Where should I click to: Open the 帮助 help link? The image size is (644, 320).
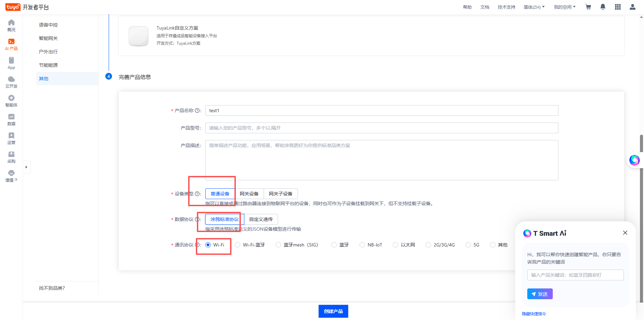(x=467, y=7)
